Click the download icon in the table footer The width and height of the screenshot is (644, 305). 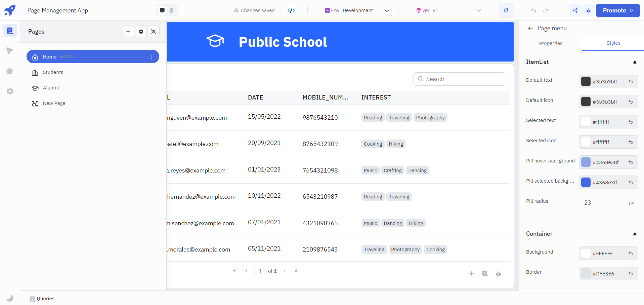pos(485,274)
